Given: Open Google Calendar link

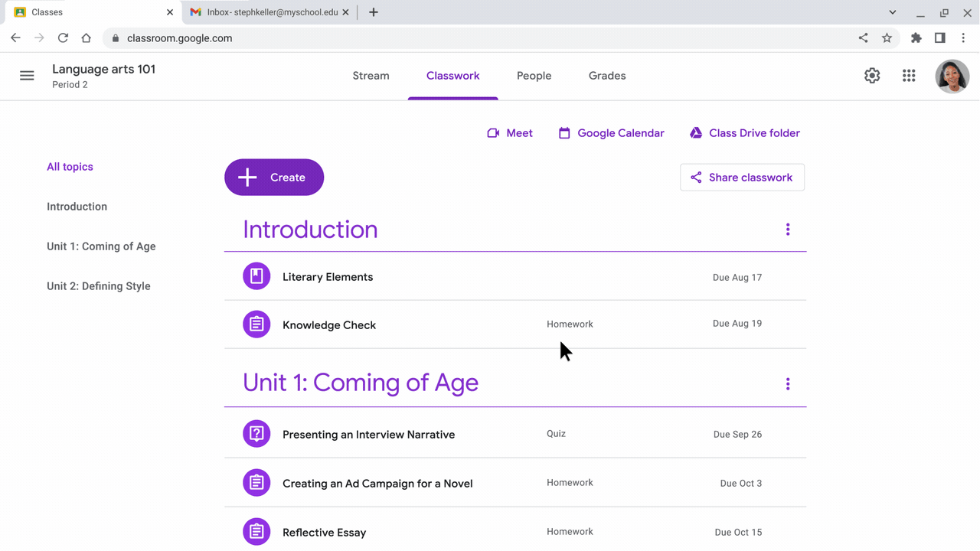Looking at the screenshot, I should [x=611, y=133].
